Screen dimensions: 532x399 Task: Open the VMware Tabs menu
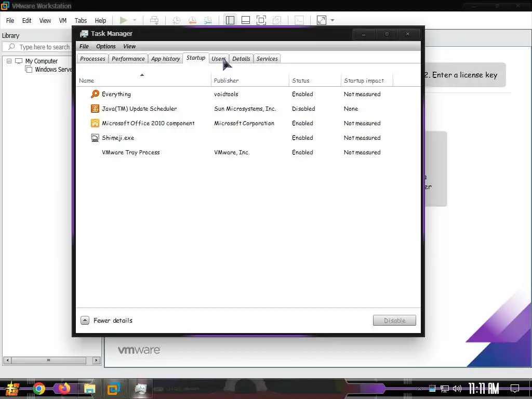point(81,21)
